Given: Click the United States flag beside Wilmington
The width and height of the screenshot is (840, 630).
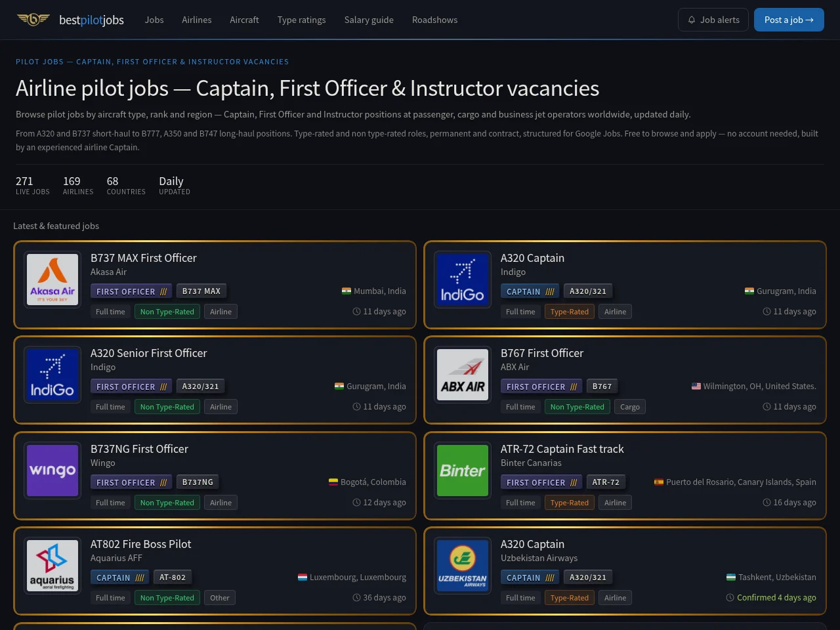Looking at the screenshot, I should tap(696, 386).
